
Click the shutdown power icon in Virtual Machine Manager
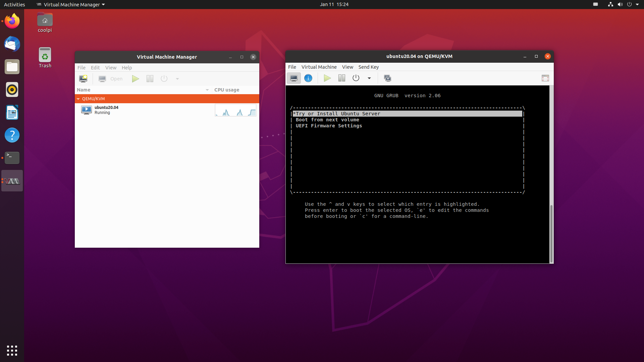click(164, 79)
